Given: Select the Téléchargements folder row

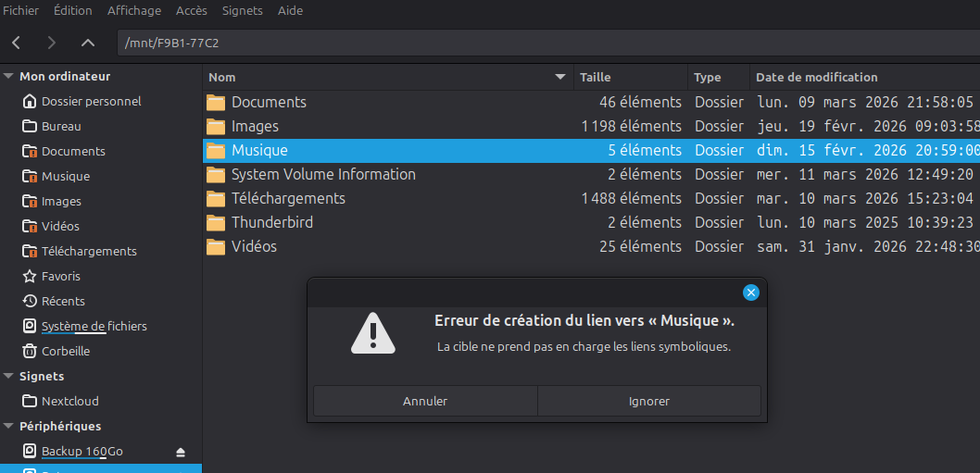Looking at the screenshot, I should [288, 198].
